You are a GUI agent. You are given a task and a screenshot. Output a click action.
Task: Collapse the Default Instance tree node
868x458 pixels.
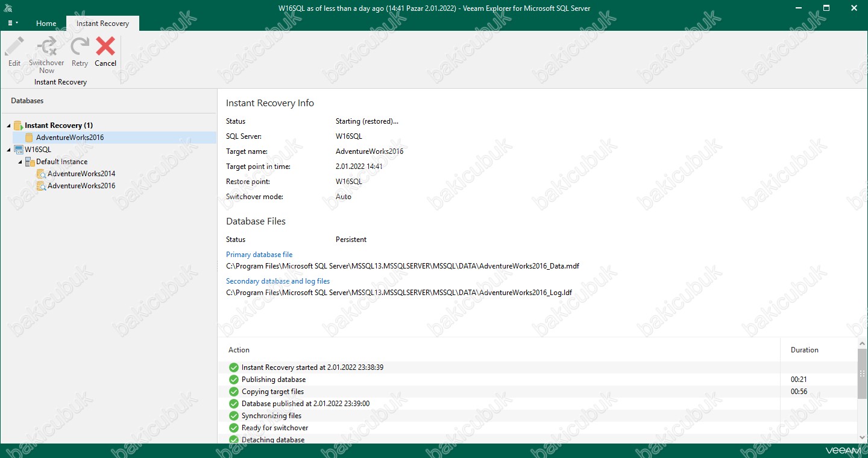pyautogui.click(x=20, y=162)
